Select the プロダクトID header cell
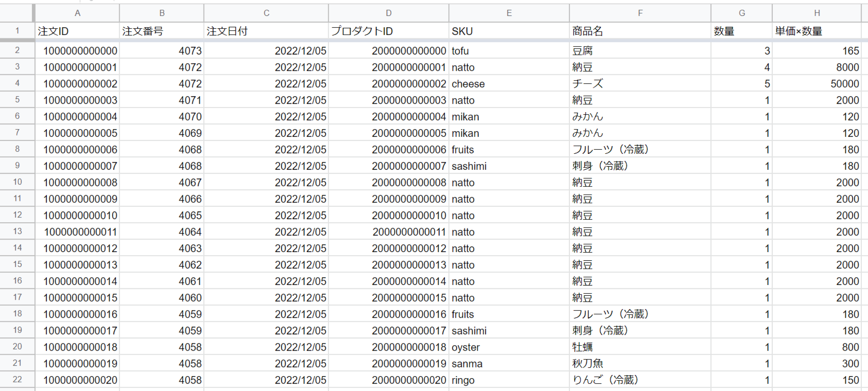This screenshot has width=868, height=391. (x=388, y=31)
